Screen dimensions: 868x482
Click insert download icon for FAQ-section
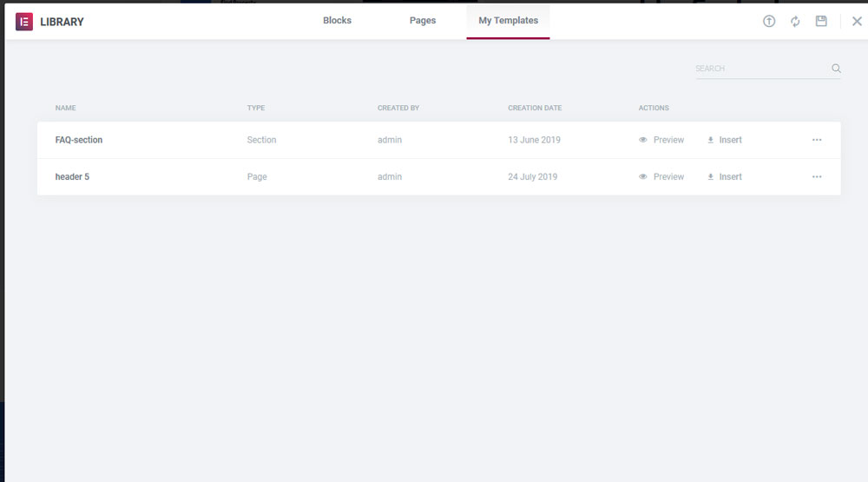tap(711, 140)
